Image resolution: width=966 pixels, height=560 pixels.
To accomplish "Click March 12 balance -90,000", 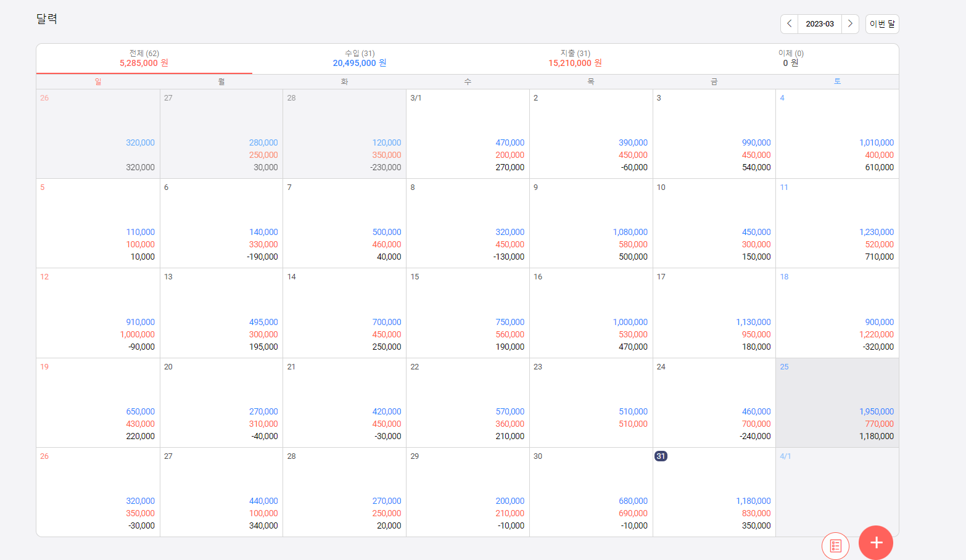I will pos(141,347).
